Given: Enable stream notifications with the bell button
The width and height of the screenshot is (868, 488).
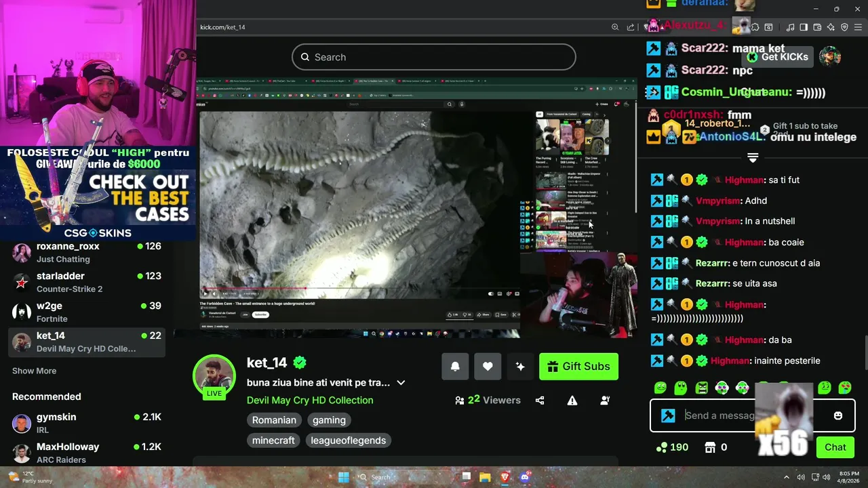Looking at the screenshot, I should (455, 367).
